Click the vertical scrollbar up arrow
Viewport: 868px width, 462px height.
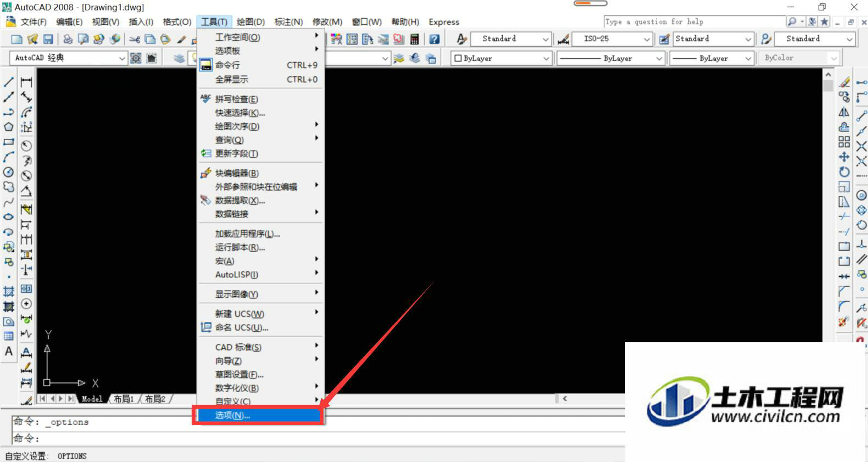click(828, 74)
